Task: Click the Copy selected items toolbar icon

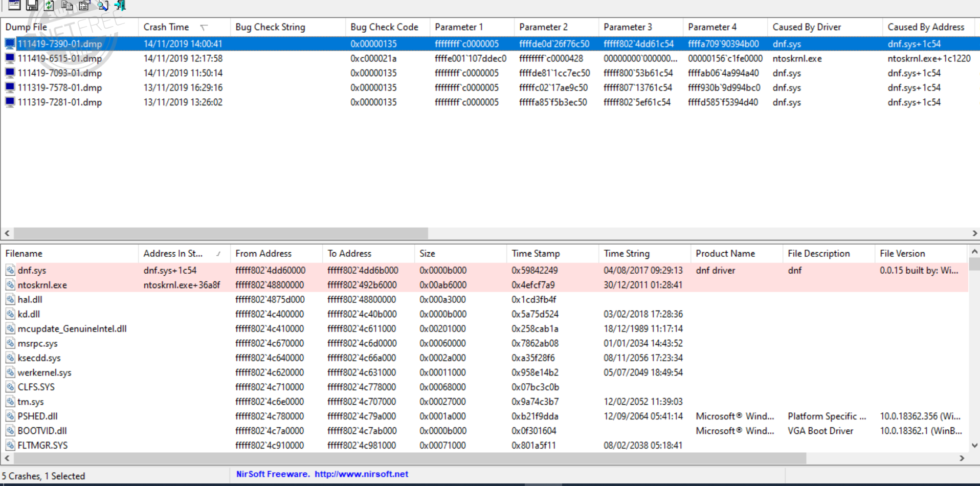Action: 67,5
